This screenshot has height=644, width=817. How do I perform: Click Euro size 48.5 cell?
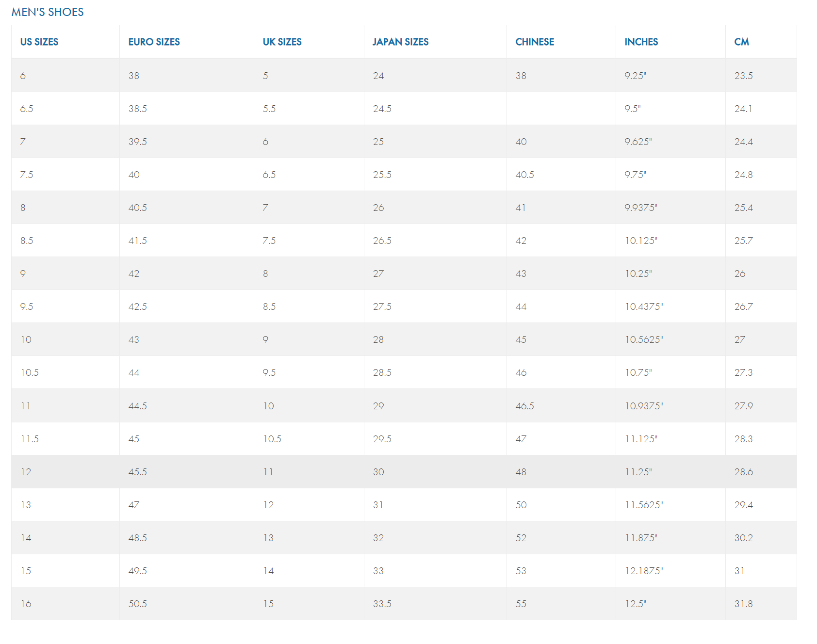tap(138, 538)
